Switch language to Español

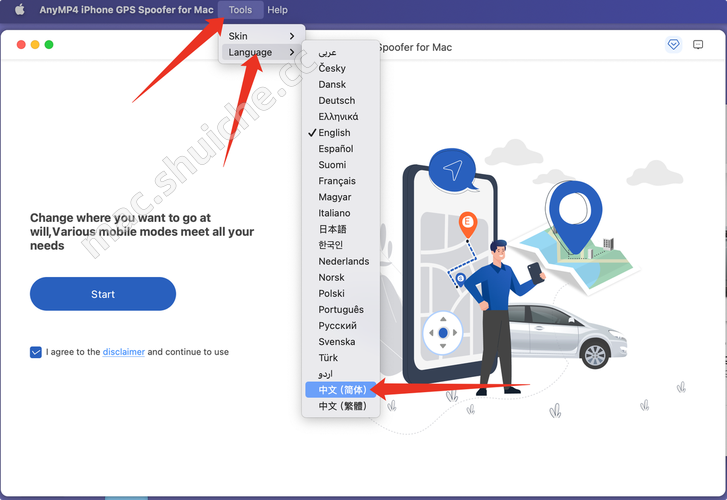pos(341,149)
